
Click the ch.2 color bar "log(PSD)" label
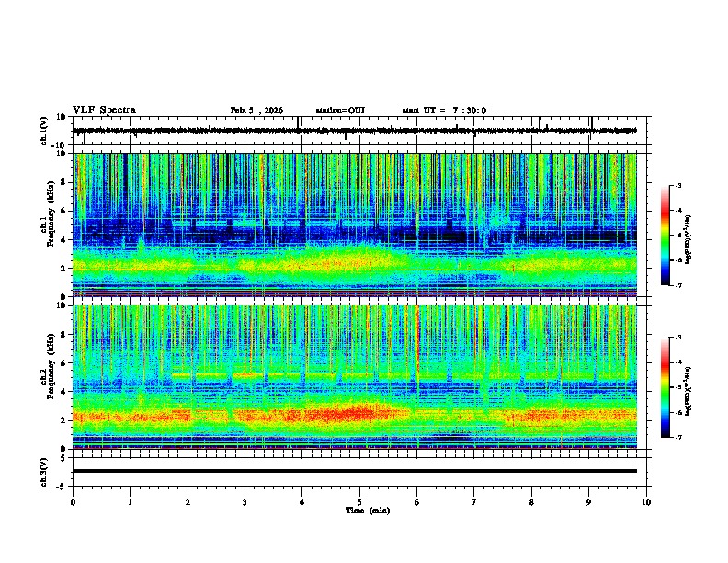[x=688, y=391]
